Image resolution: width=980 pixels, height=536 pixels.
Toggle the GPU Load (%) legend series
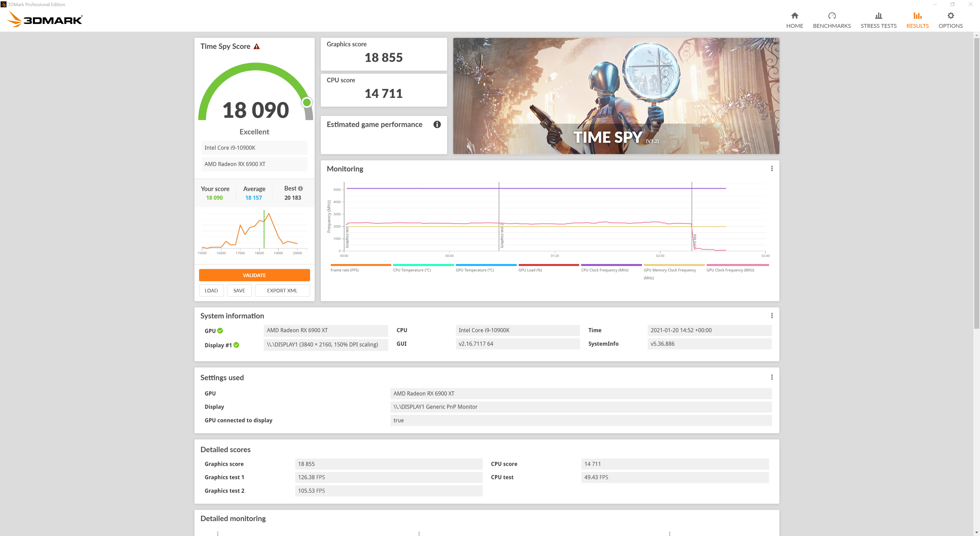[x=530, y=270]
